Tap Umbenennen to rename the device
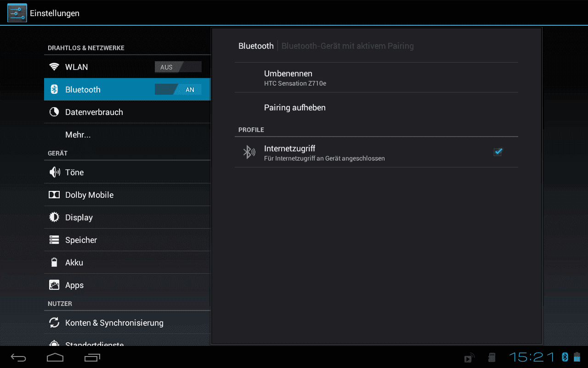The width and height of the screenshot is (588, 368). [x=376, y=78]
